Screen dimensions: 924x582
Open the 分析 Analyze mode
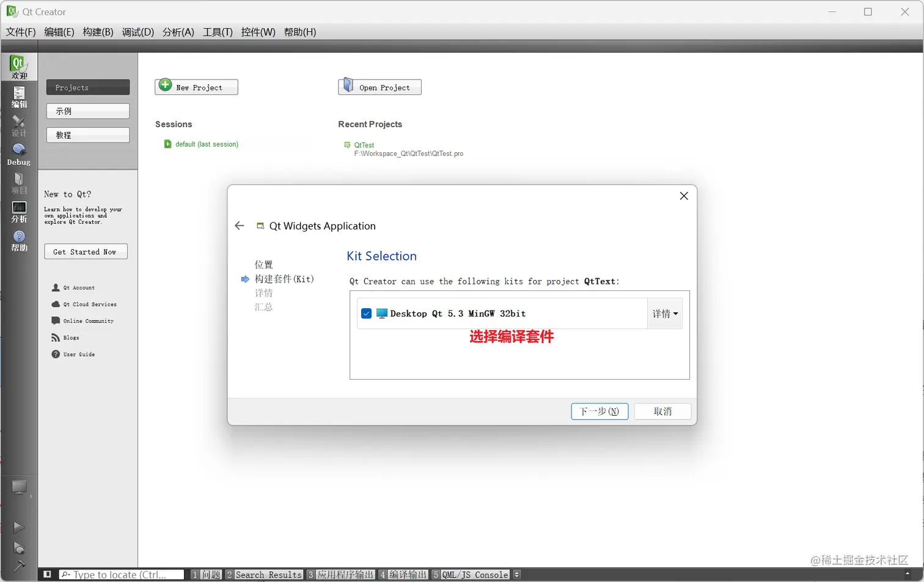(x=19, y=212)
